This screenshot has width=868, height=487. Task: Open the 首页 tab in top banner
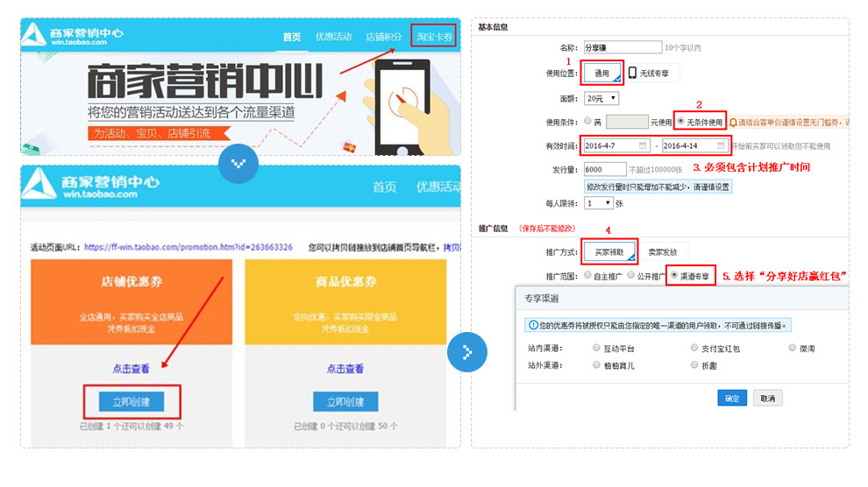point(292,37)
